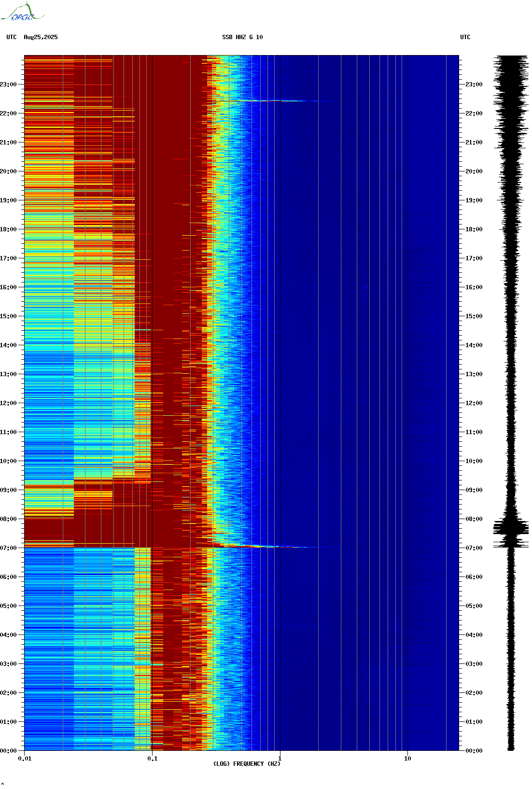This screenshot has width=532, height=789.
Task: Click the 0.01 frequency axis label
Action: pos(25,759)
